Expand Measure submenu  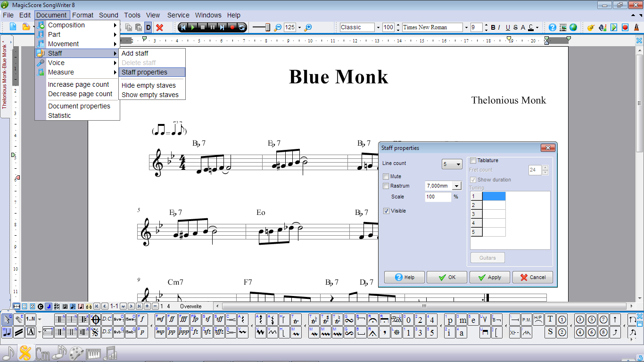[x=77, y=72]
